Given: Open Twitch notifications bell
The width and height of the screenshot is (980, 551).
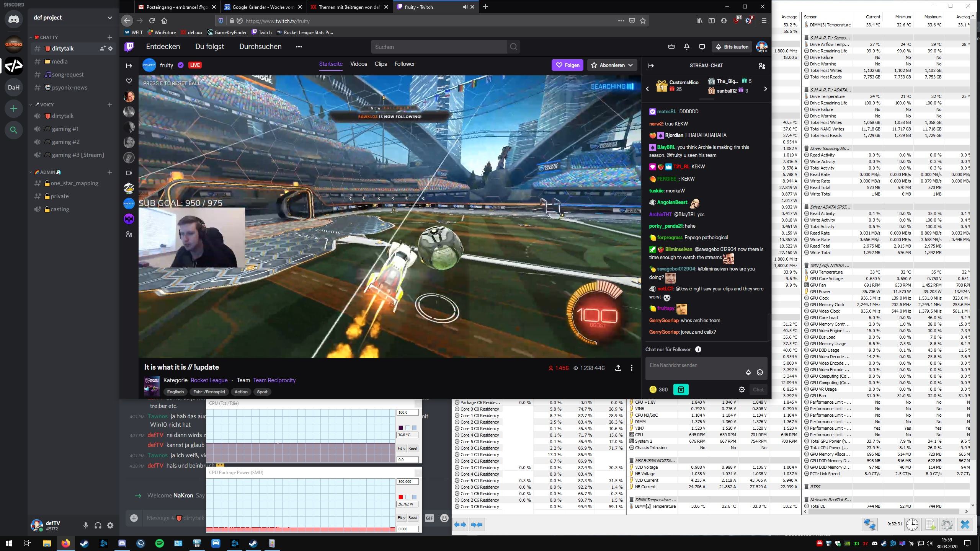Looking at the screenshot, I should tap(686, 47).
